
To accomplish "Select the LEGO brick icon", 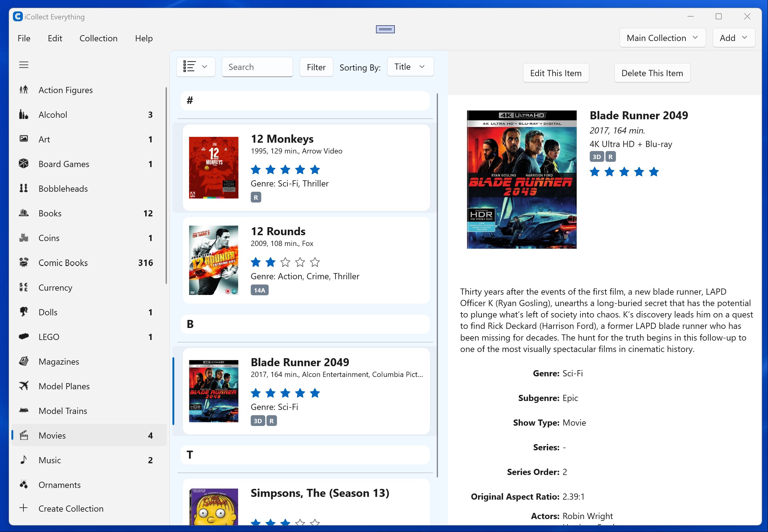I will click(23, 337).
